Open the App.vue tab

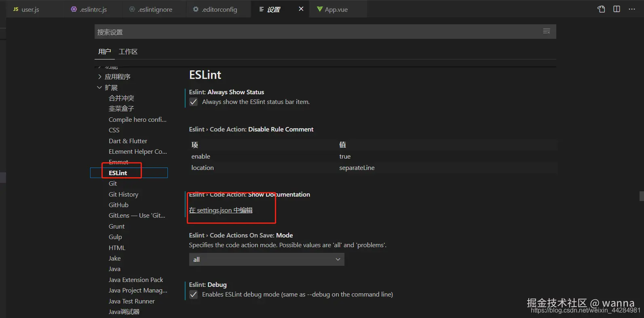(x=332, y=9)
